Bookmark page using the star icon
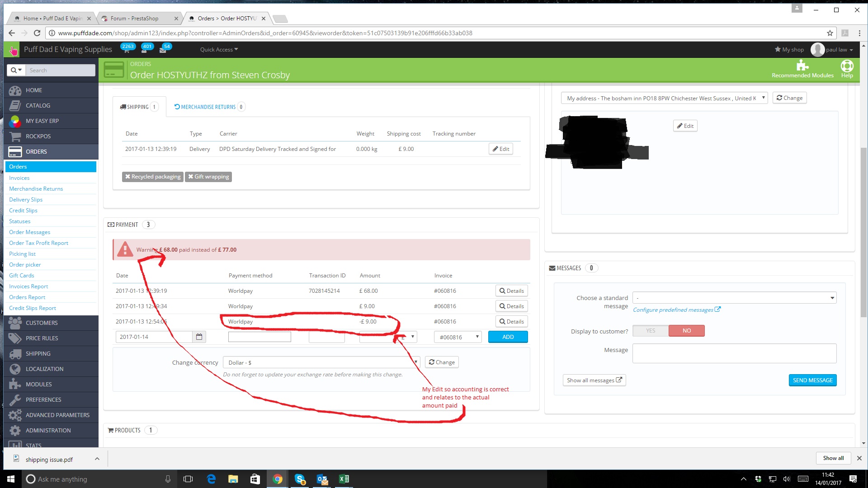868x488 pixels. (830, 33)
